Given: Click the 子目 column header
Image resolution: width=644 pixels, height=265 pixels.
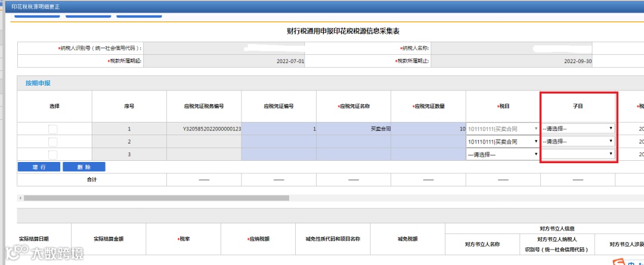Looking at the screenshot, I should point(578,106).
